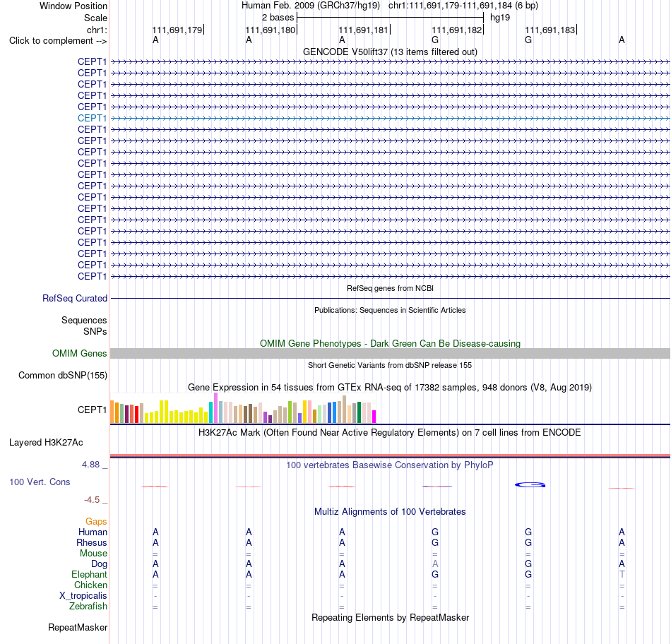This screenshot has width=671, height=644.
Task: Click the Human species label
Action: tap(93, 532)
